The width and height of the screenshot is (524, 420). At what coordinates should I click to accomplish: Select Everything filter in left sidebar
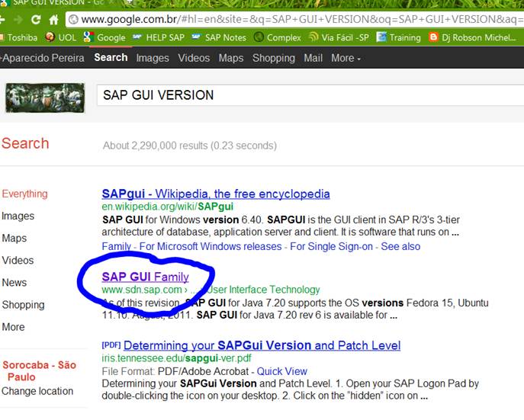[x=24, y=194]
